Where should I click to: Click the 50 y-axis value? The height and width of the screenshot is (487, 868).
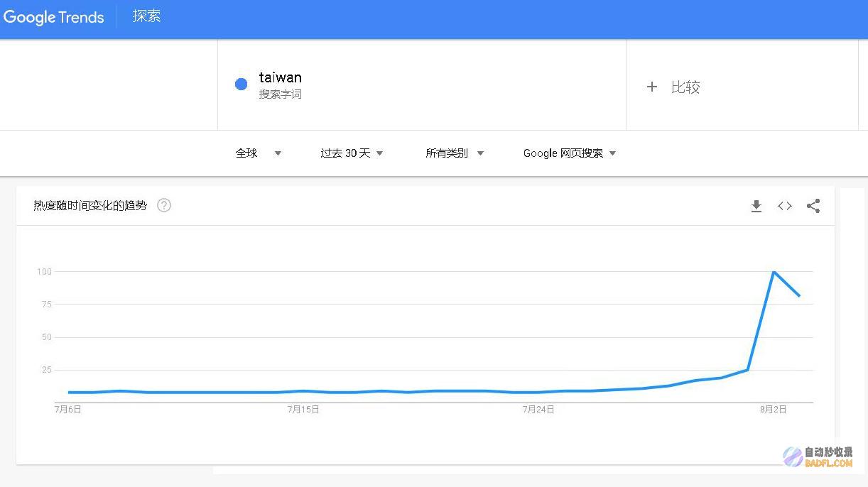[47, 337]
